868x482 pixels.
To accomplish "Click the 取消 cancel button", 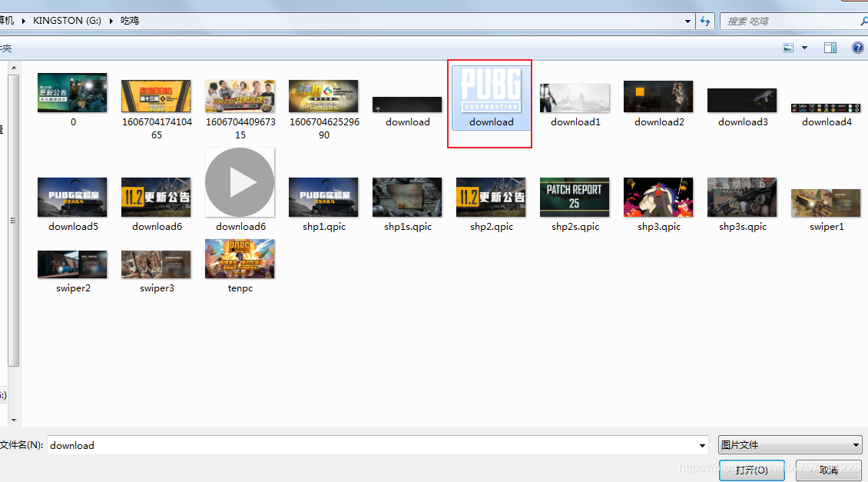I will 829,470.
